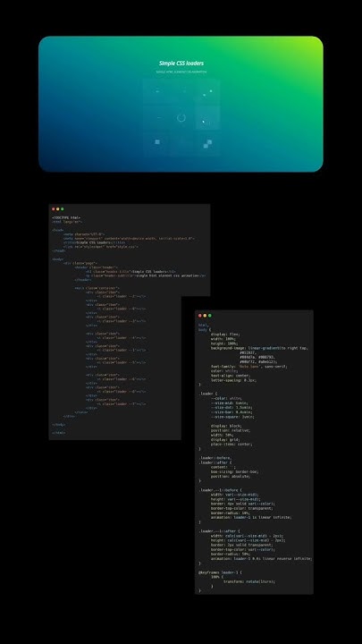Image resolution: width=362 pixels, height=644 pixels.
Task: Close the CSS code window with red dot
Action: click(200, 316)
